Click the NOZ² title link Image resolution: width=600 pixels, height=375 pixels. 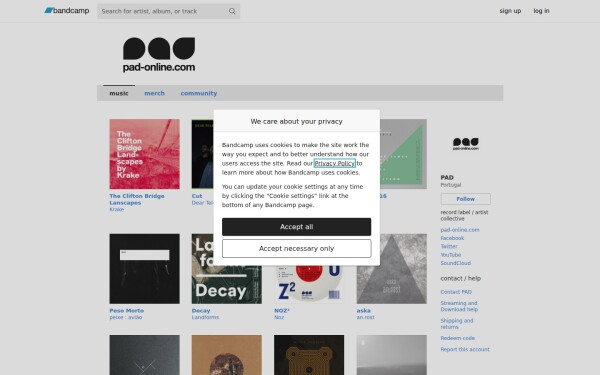click(282, 310)
